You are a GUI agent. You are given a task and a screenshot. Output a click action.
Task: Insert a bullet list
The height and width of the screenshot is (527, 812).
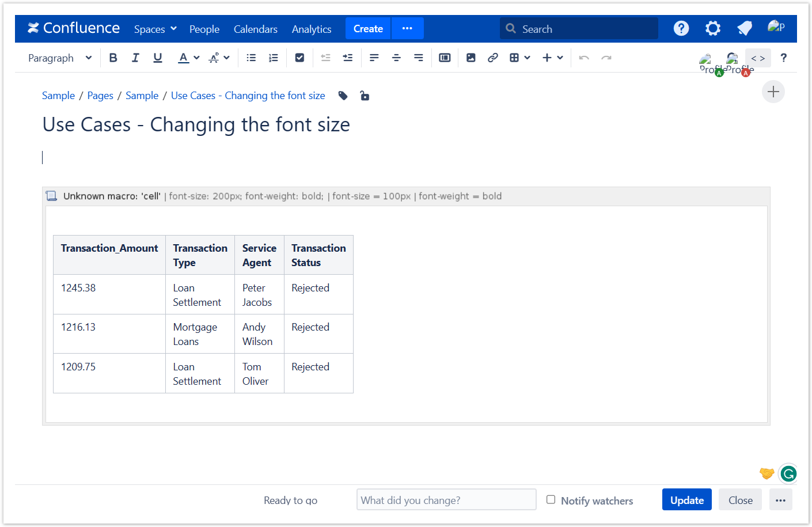point(251,58)
